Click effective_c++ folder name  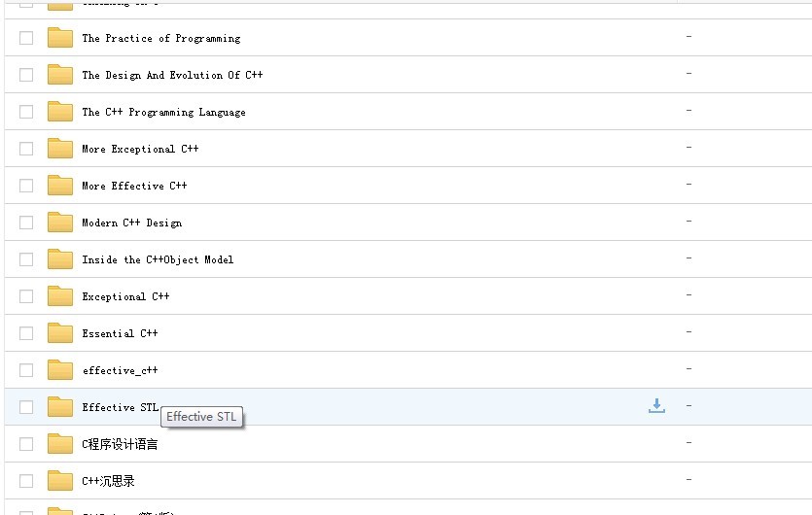pyautogui.click(x=121, y=370)
